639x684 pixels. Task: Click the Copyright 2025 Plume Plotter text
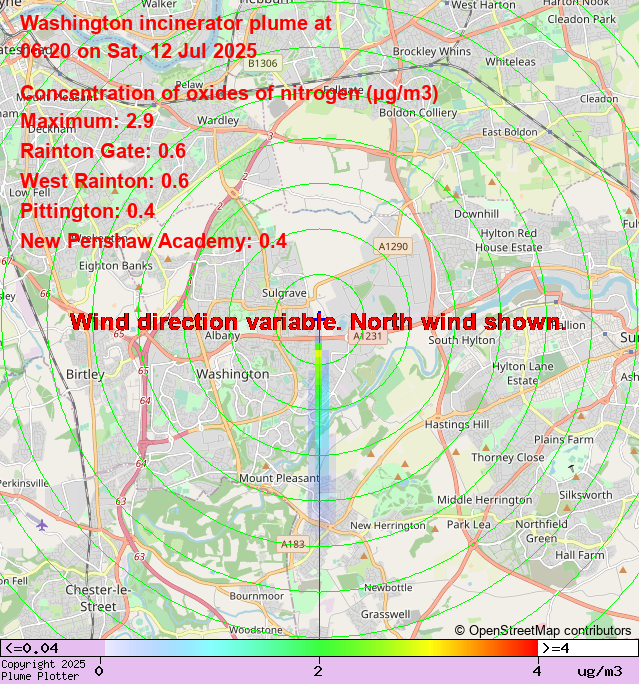[43, 670]
